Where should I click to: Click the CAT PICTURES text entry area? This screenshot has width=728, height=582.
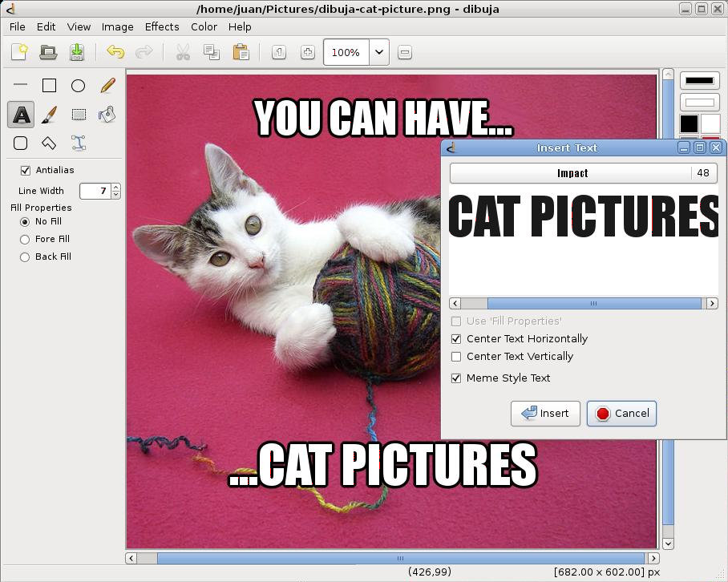point(584,240)
